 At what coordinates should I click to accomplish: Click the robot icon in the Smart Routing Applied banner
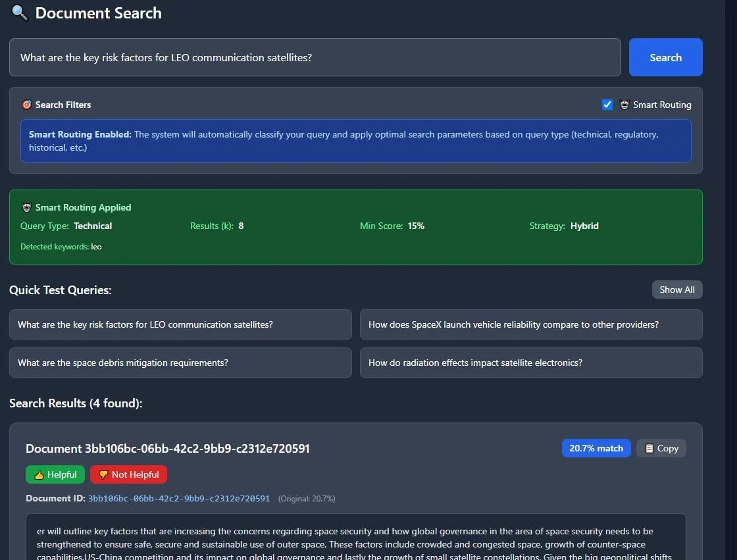coord(27,207)
